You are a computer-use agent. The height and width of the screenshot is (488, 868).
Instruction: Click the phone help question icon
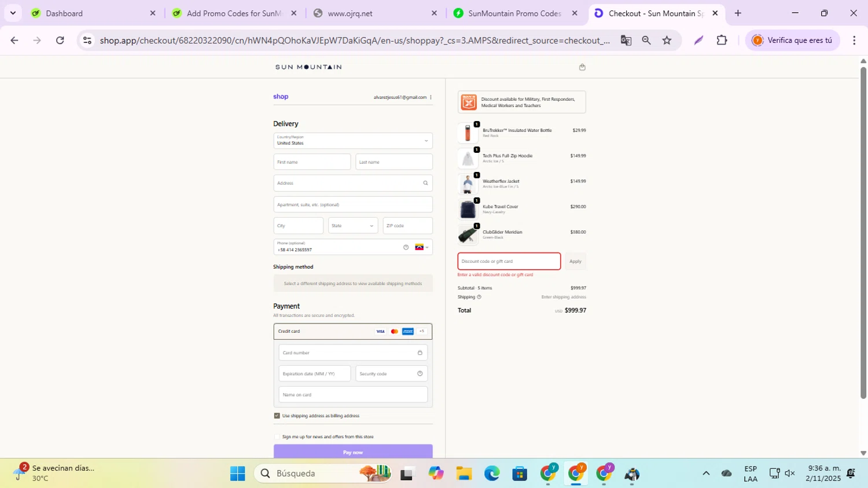(x=406, y=247)
